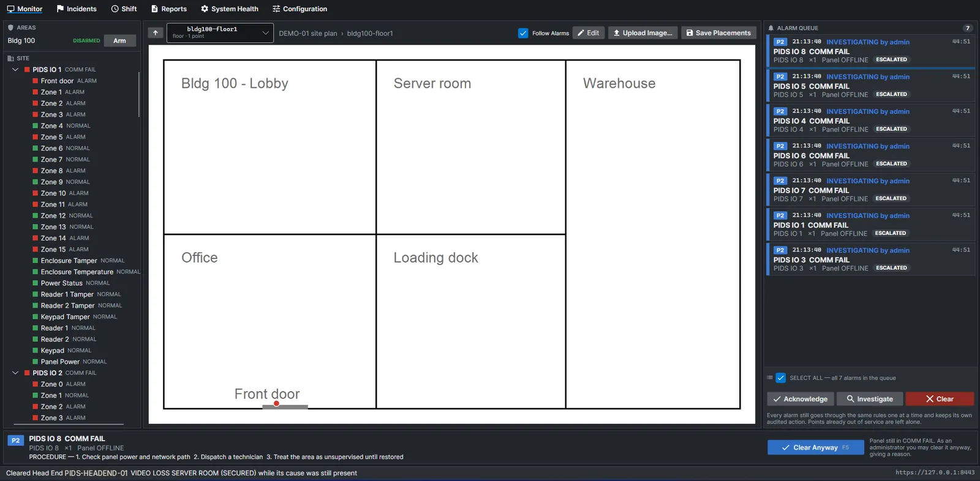This screenshot has height=481, width=980.
Task: Open the PIDS IO 8 COMM FAIL alarm
Action: click(x=870, y=51)
